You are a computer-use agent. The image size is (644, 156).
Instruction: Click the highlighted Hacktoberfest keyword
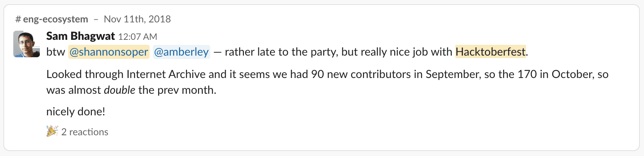point(491,52)
